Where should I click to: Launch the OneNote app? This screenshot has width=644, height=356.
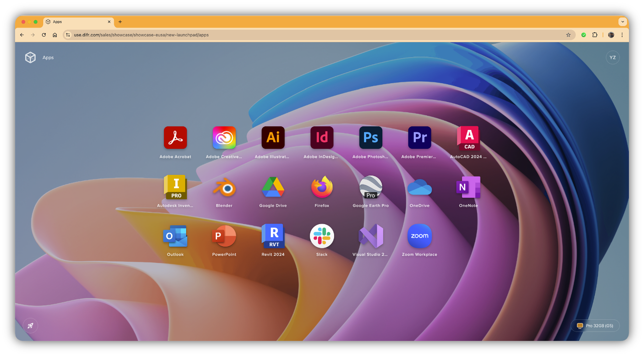468,187
